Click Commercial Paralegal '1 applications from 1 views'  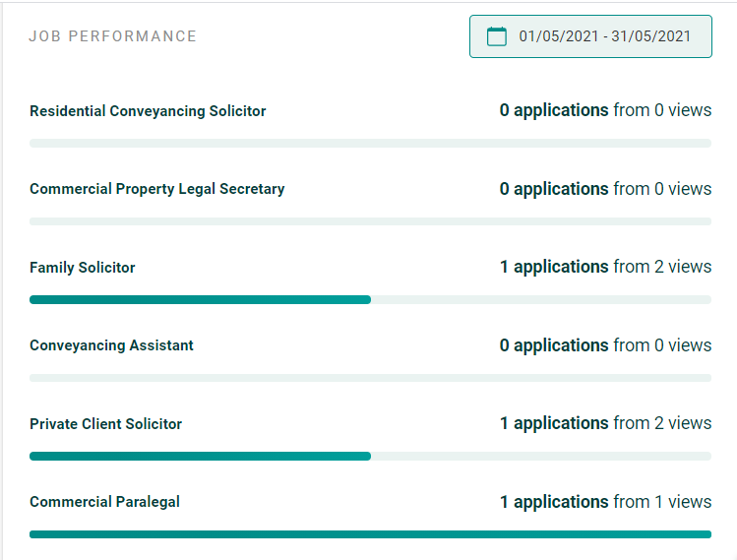(605, 502)
